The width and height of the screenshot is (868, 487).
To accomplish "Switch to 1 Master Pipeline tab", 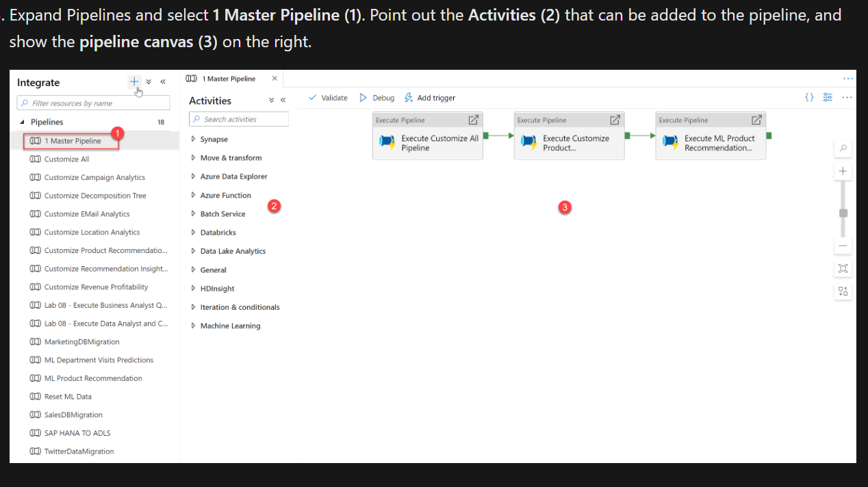I will click(x=228, y=79).
